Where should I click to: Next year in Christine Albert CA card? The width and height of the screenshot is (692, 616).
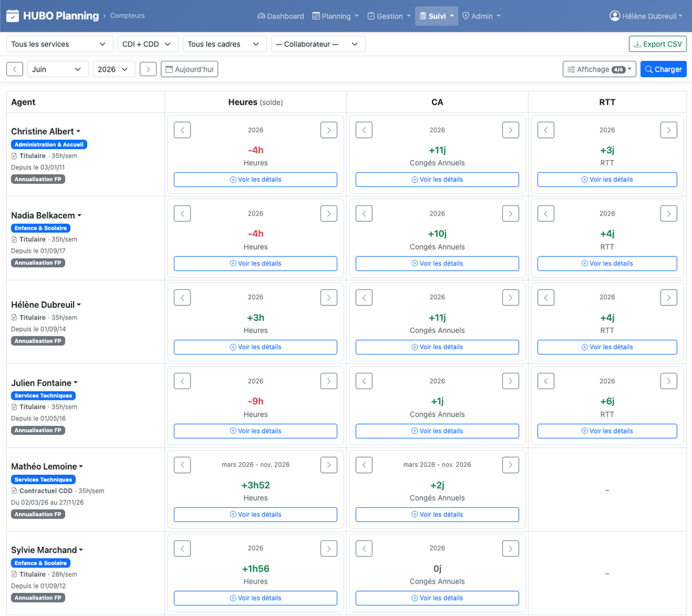(x=511, y=130)
